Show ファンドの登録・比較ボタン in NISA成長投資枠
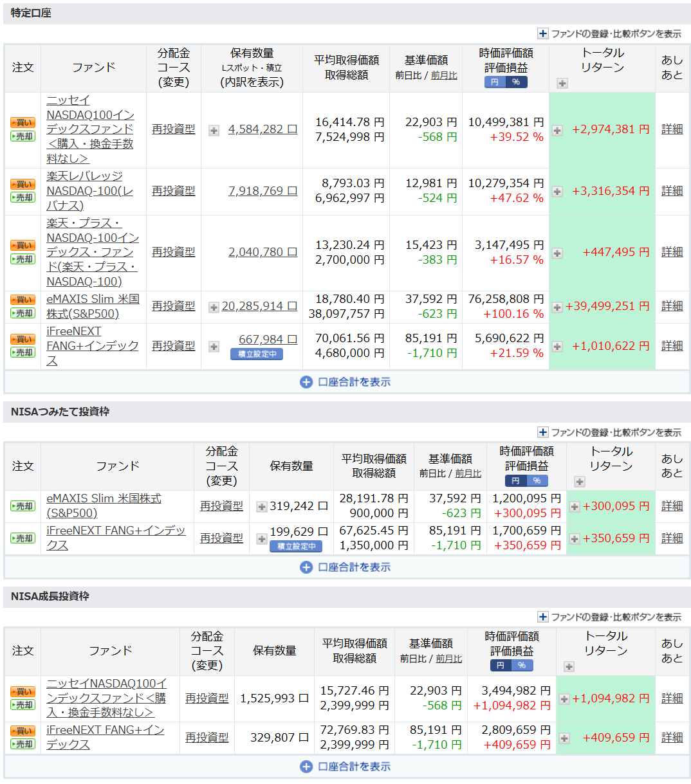The width and height of the screenshot is (691, 784). coord(609,617)
